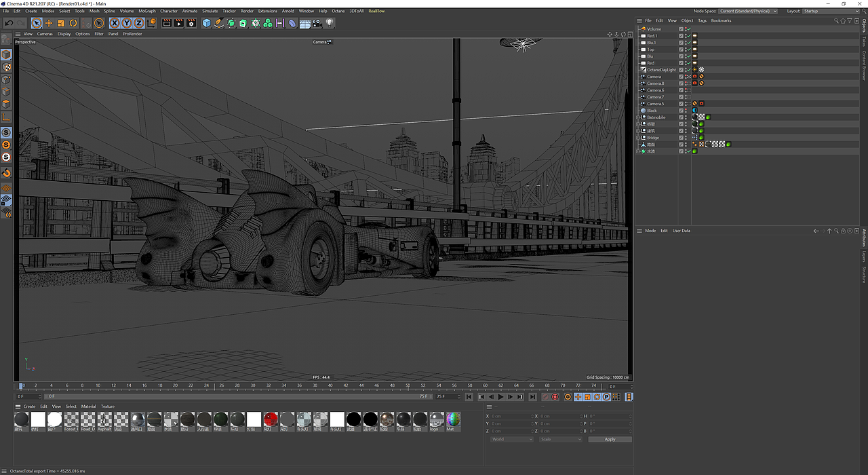Open the Spline Pen tool
The width and height of the screenshot is (868, 475).
tap(219, 23)
